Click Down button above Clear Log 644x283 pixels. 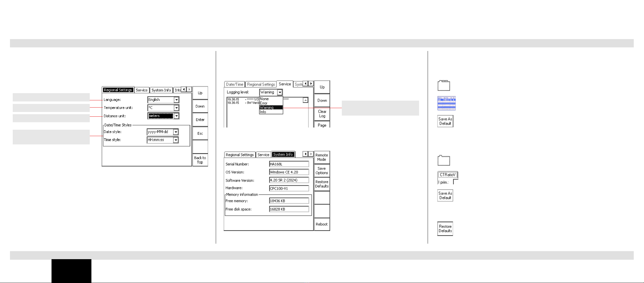click(x=322, y=101)
